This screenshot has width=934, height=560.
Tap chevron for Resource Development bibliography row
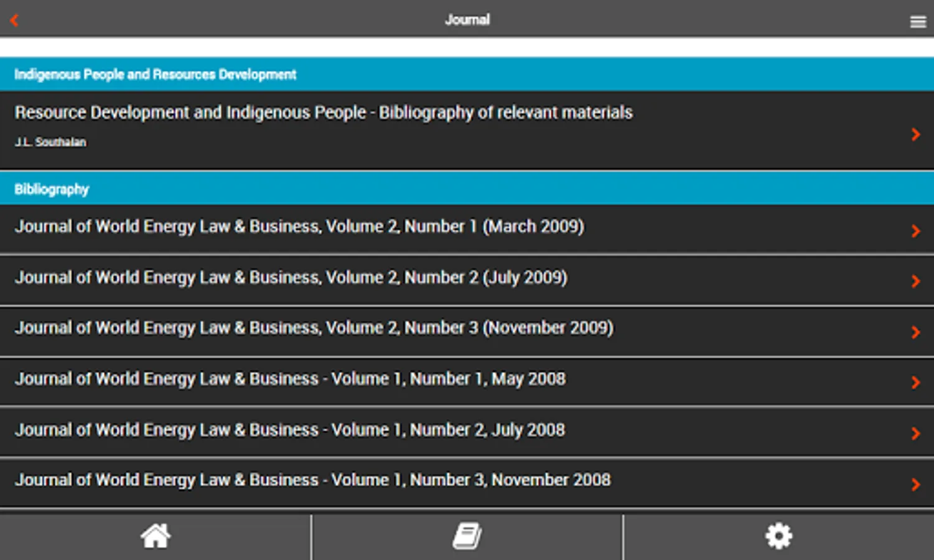coord(915,134)
